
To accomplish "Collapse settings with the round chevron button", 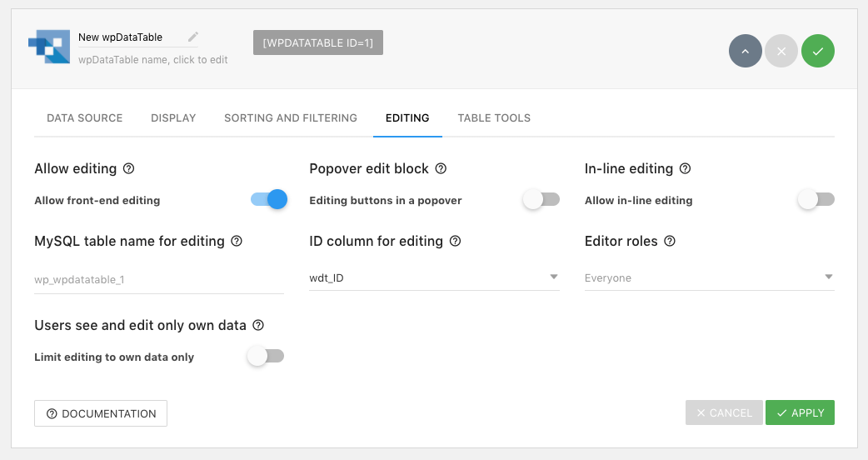I will pos(745,51).
